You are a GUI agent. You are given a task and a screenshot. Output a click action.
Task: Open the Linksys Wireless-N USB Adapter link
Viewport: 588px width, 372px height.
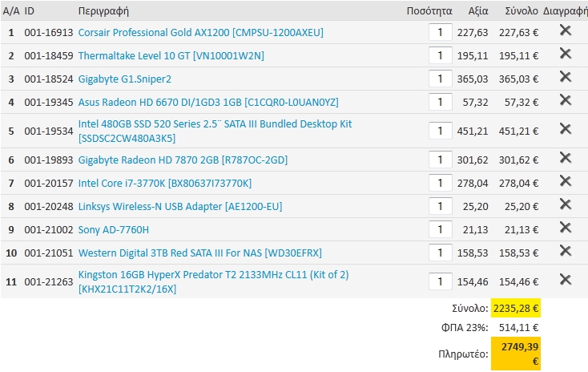[x=180, y=207]
